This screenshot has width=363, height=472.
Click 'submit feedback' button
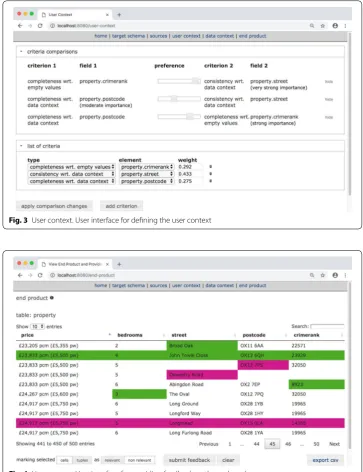(x=189, y=460)
